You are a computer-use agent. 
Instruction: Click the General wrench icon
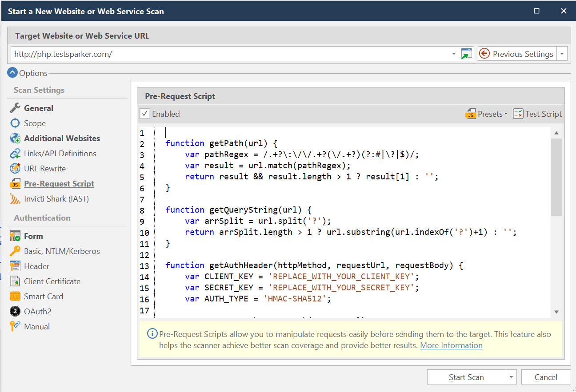(x=15, y=108)
